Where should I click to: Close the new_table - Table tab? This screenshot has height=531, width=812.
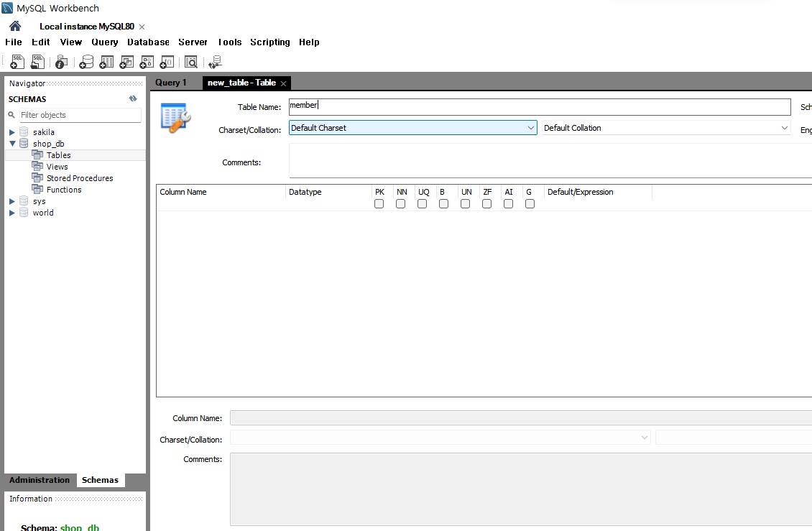point(283,83)
